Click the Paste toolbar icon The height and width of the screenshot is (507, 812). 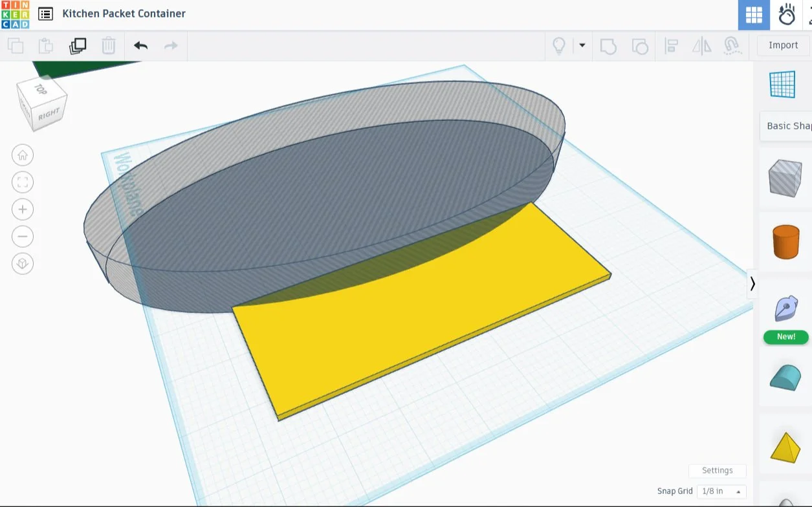pyautogui.click(x=46, y=46)
